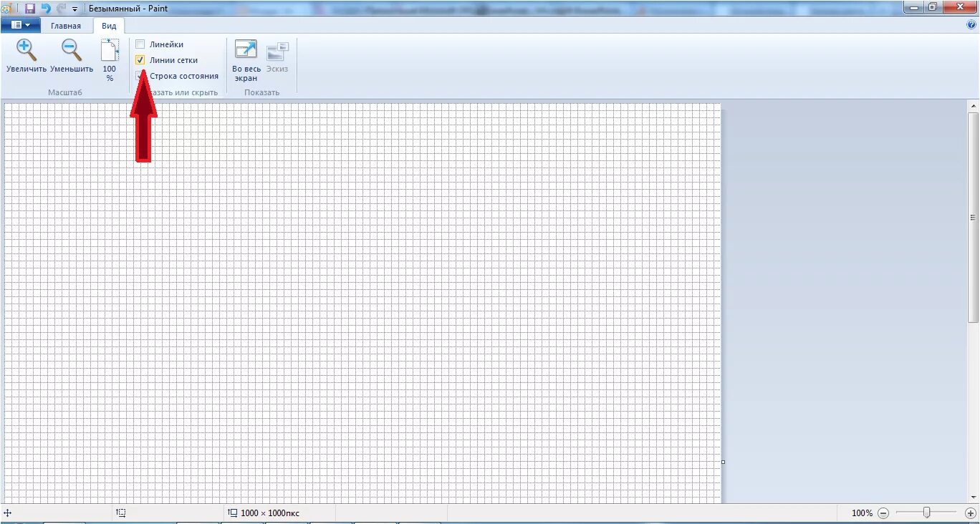Toggle the Строка состояния checkbox

tap(140, 76)
